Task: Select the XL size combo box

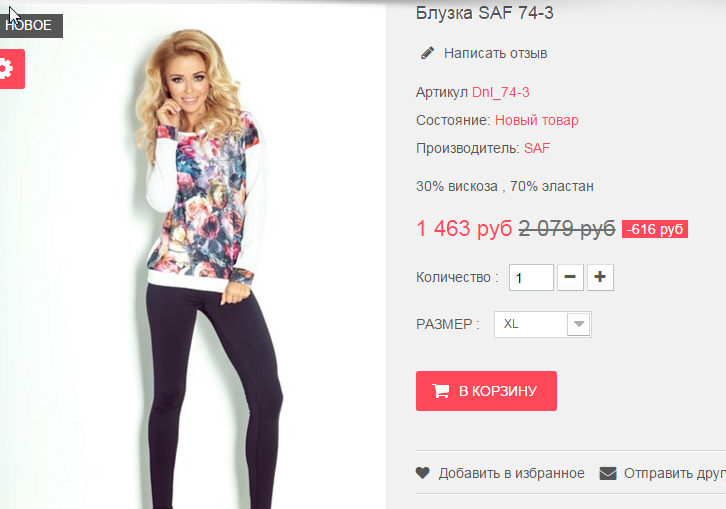Action: pyautogui.click(x=543, y=324)
